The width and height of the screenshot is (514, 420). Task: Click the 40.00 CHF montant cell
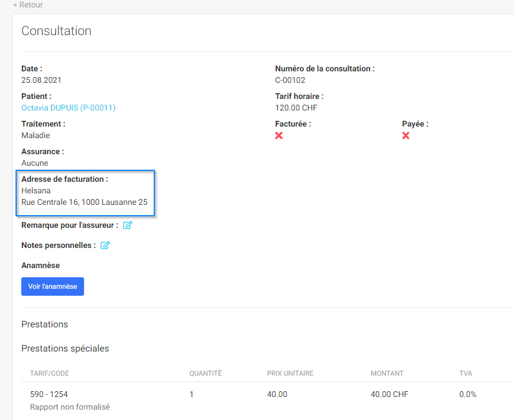pyautogui.click(x=390, y=394)
